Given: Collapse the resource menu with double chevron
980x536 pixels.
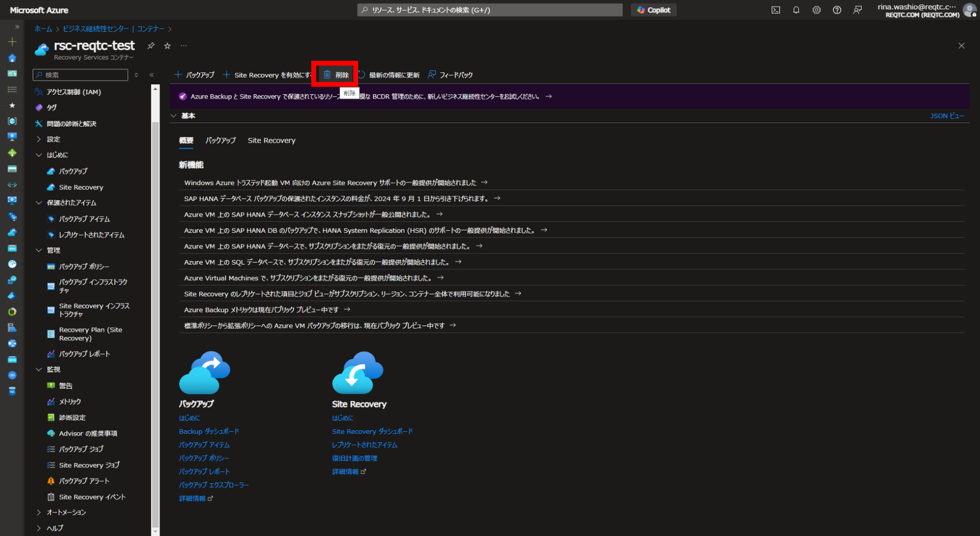Looking at the screenshot, I should (x=151, y=75).
